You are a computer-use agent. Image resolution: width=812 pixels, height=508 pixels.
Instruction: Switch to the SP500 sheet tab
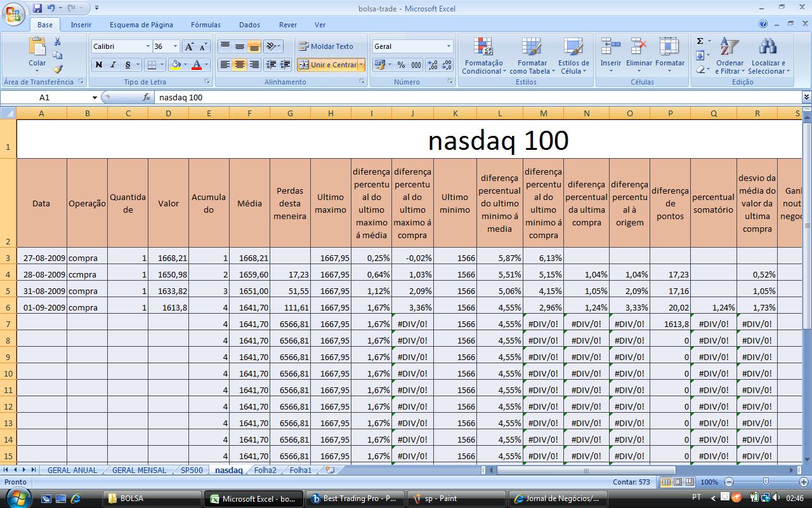click(x=192, y=470)
